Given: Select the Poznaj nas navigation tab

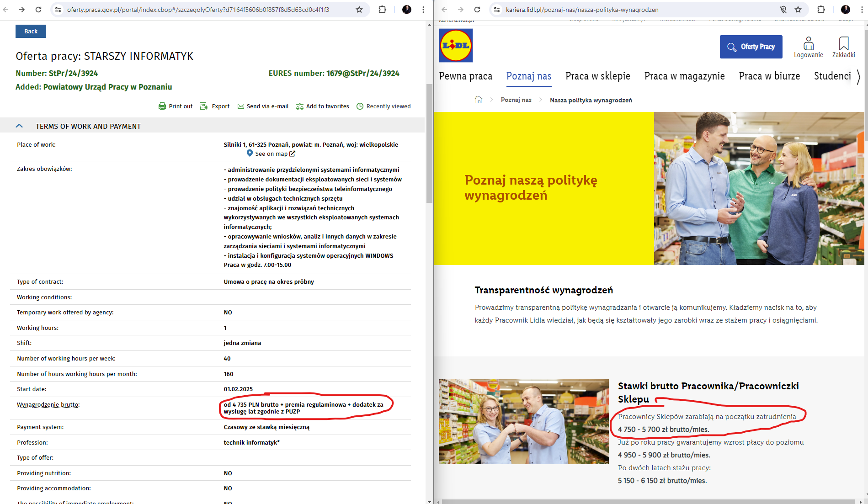Looking at the screenshot, I should pos(529,76).
